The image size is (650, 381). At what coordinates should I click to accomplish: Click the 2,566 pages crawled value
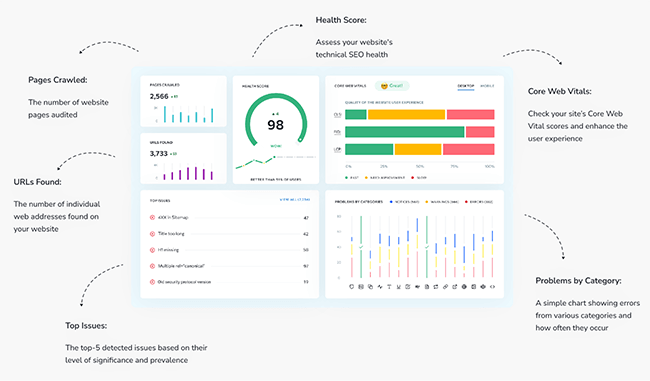tap(159, 96)
